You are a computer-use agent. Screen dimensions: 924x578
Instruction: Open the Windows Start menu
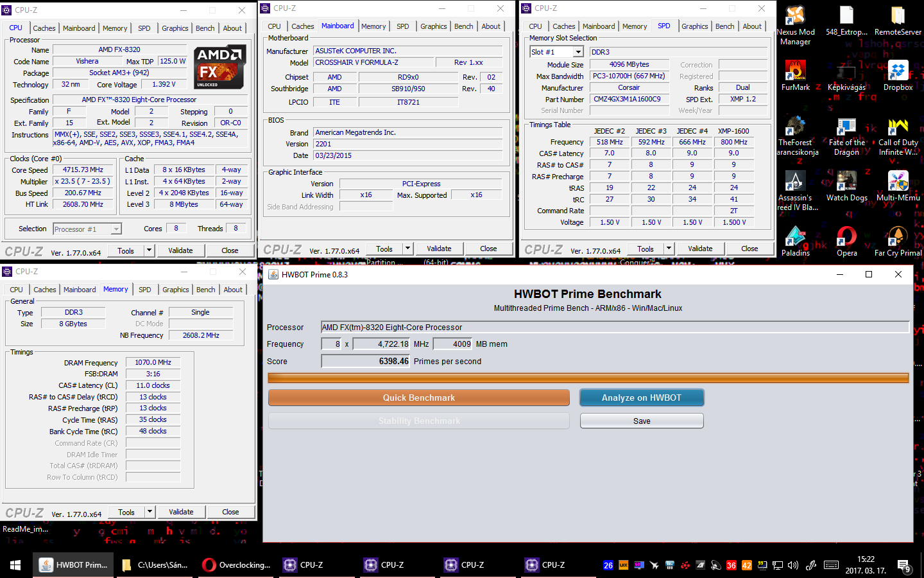point(15,565)
